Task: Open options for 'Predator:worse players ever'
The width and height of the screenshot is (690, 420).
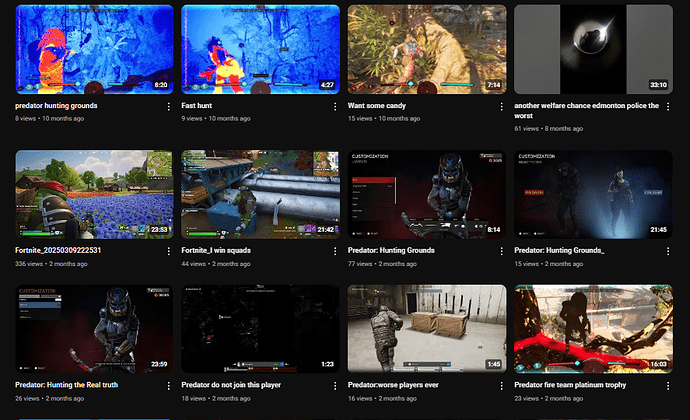Action: coord(501,386)
